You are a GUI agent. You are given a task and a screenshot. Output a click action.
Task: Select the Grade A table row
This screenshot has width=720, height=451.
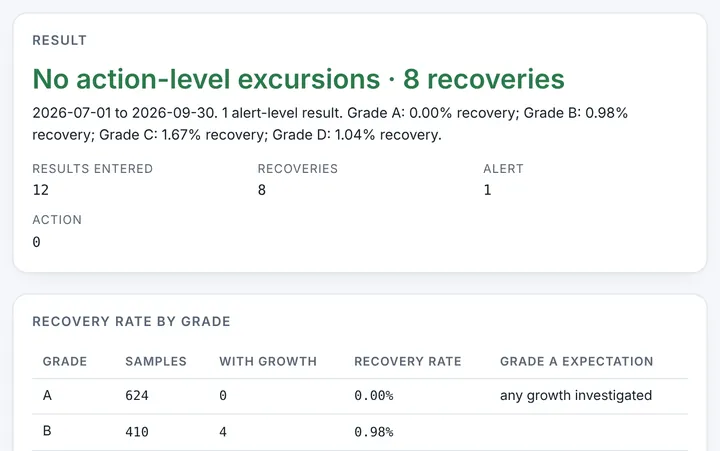point(360,396)
